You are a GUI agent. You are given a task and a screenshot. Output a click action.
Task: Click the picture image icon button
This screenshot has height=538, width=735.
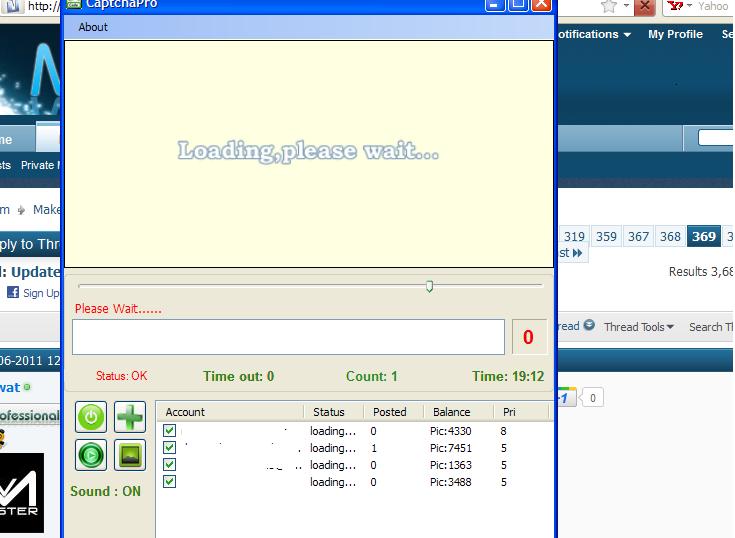click(130, 455)
